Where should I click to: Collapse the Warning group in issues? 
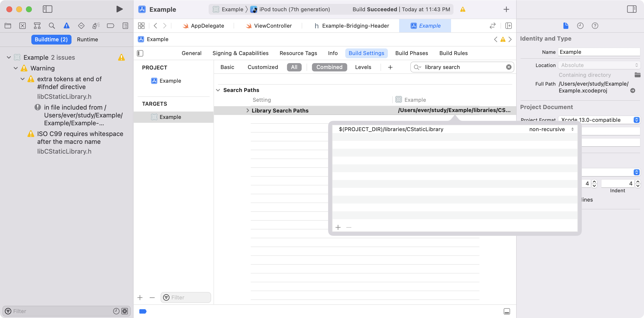coord(16,68)
